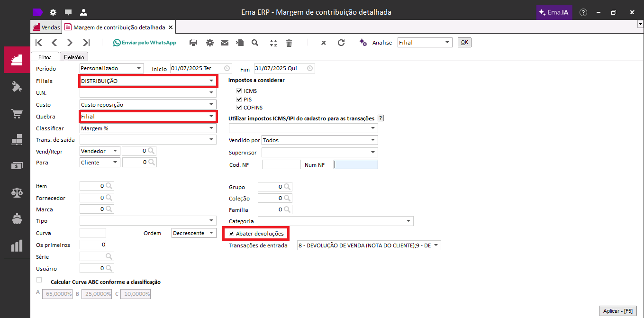Viewport: 644px width, 318px height.
Task: Go to the last record arrow
Action: click(86, 43)
